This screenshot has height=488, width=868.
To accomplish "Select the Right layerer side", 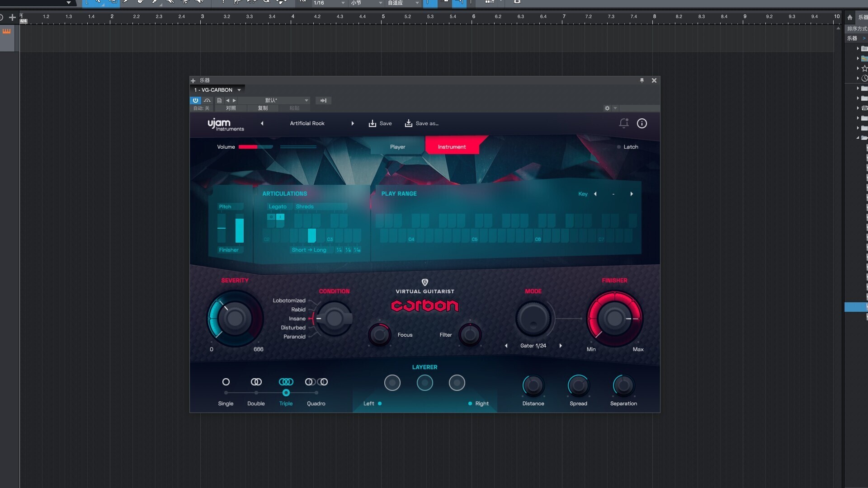I will click(x=478, y=404).
